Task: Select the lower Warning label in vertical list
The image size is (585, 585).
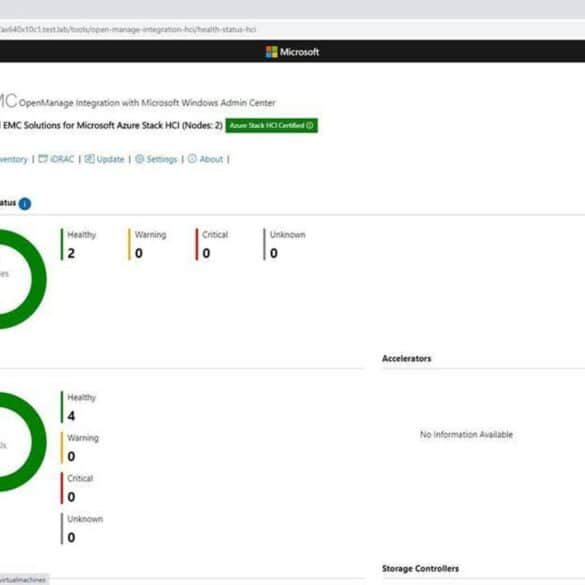Action: 83,438
